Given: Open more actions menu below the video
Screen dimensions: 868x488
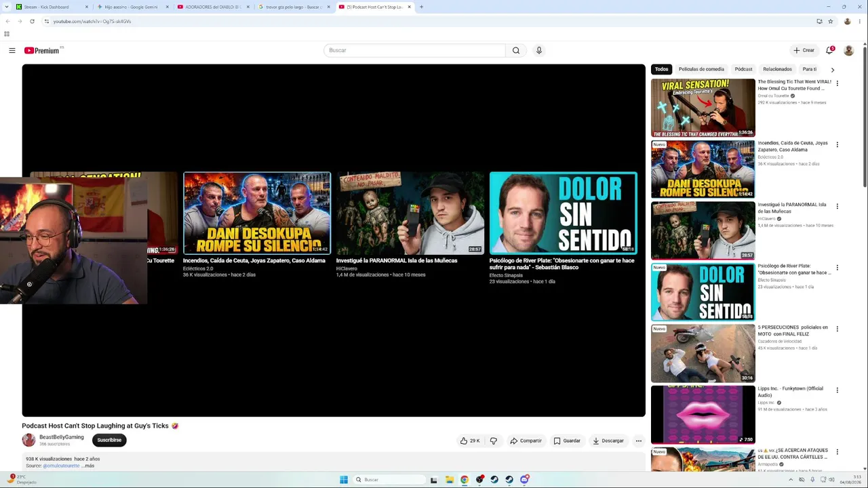Looking at the screenshot, I should tap(638, 441).
